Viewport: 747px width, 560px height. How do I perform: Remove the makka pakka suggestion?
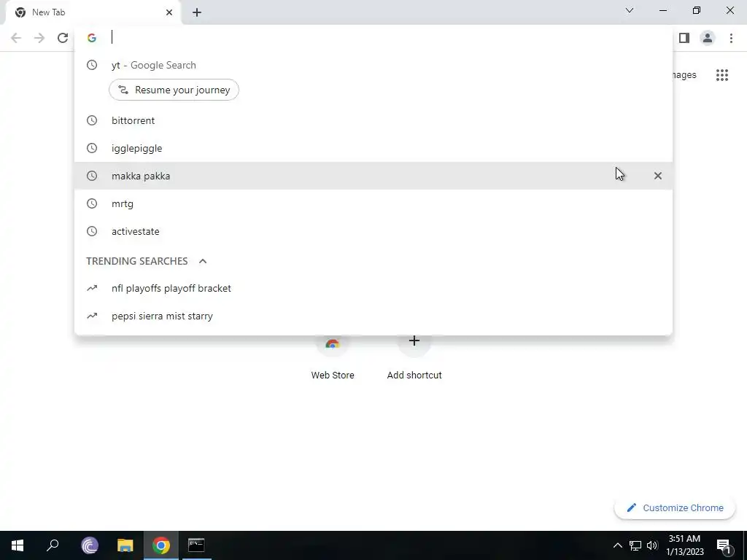pos(658,176)
